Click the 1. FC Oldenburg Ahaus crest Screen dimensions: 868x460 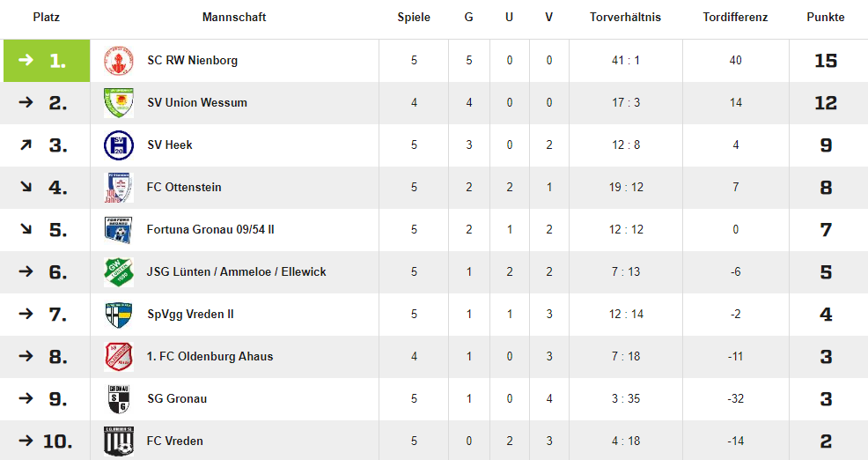(119, 356)
